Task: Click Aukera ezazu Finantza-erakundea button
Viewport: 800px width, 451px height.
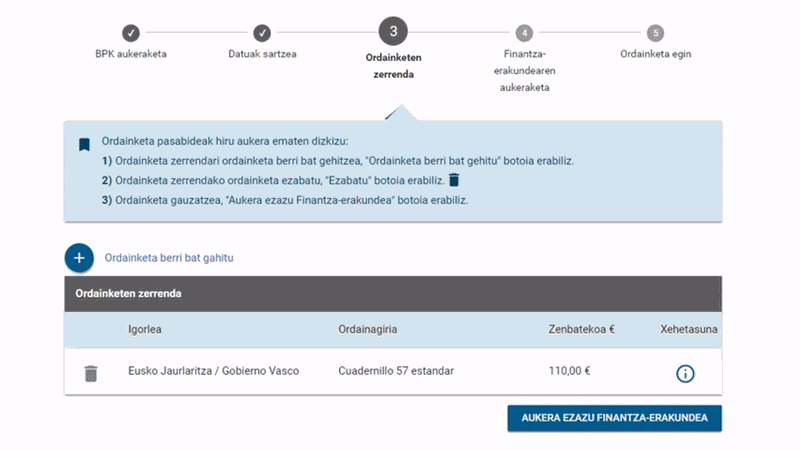Action: [614, 418]
